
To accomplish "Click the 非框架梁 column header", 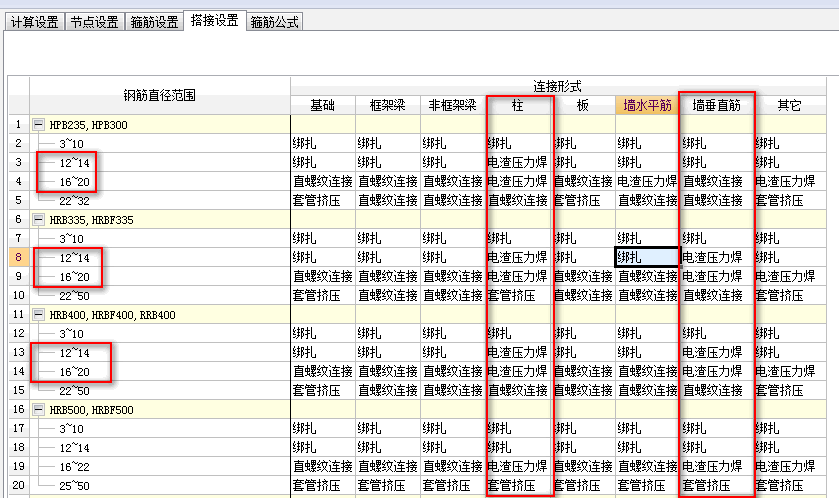I will [x=453, y=105].
